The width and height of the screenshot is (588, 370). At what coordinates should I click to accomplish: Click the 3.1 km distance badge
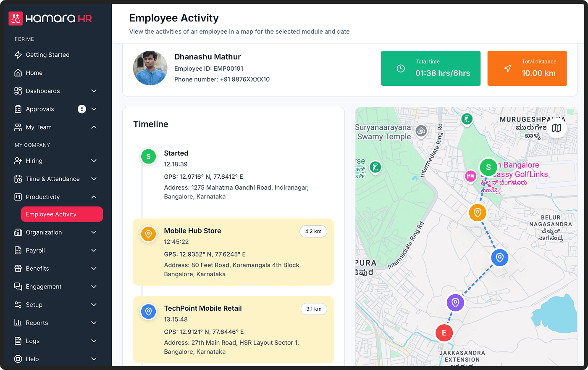[314, 309]
